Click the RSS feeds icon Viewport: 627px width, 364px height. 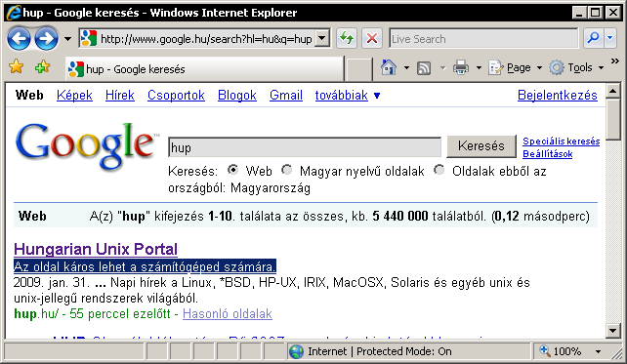(x=424, y=68)
